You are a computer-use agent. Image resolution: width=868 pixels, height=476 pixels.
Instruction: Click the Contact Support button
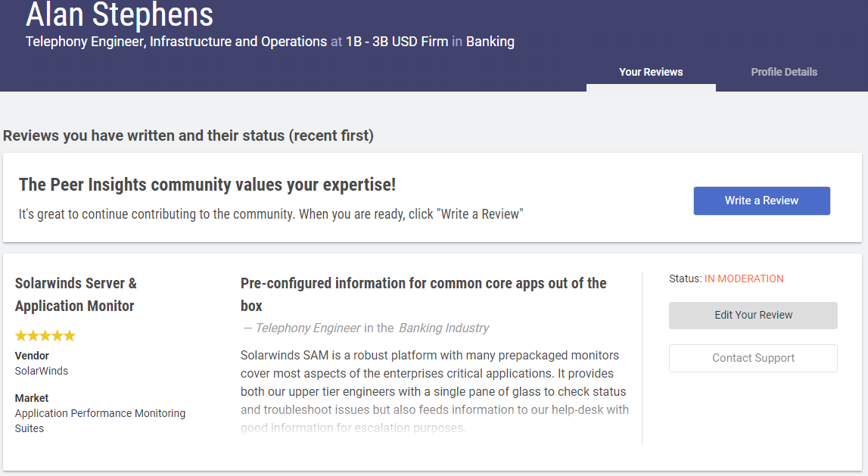click(753, 358)
